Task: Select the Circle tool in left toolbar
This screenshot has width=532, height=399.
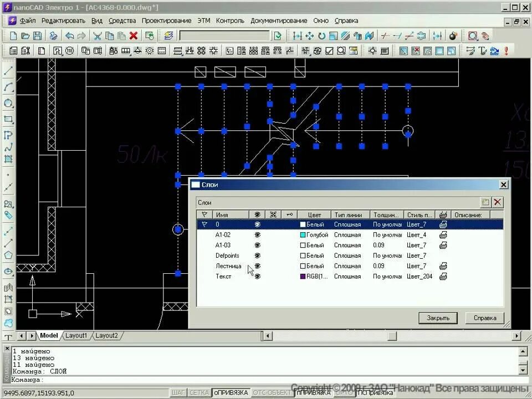Action: click(x=8, y=103)
